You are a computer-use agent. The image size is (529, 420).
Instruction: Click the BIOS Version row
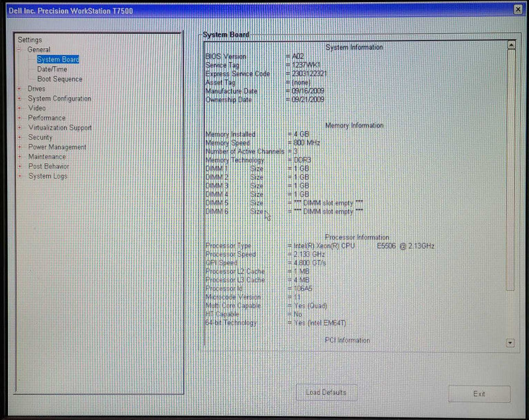[x=255, y=56]
